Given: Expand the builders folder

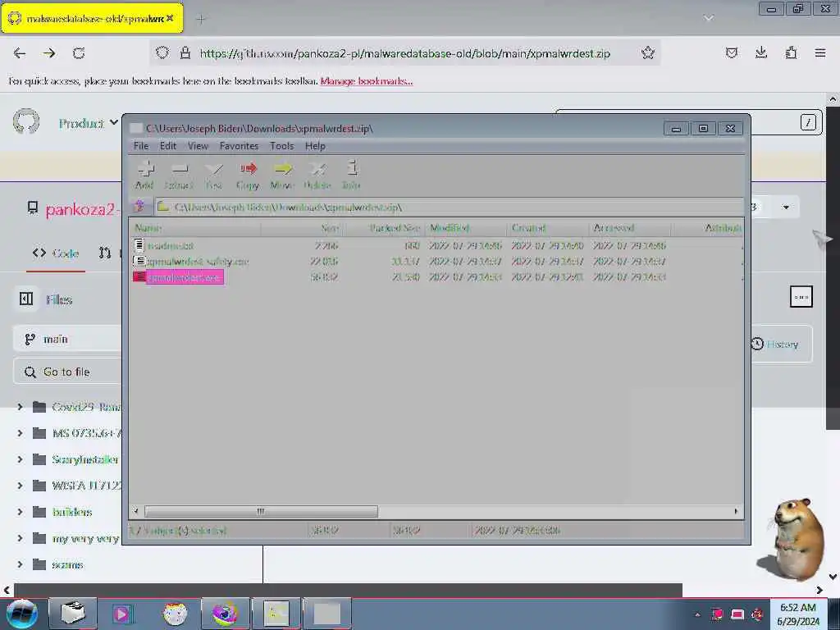Looking at the screenshot, I should pyautogui.click(x=21, y=512).
